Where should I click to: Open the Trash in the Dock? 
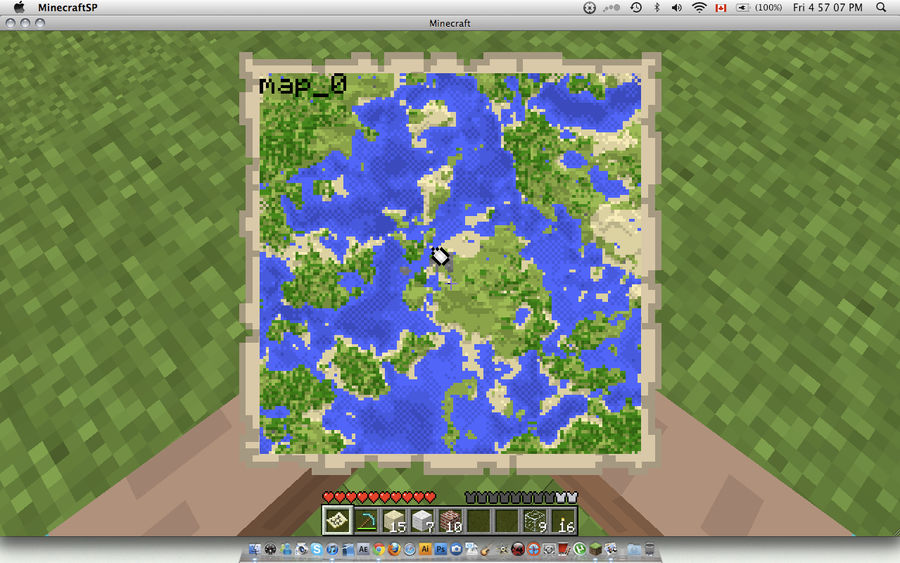tap(649, 549)
